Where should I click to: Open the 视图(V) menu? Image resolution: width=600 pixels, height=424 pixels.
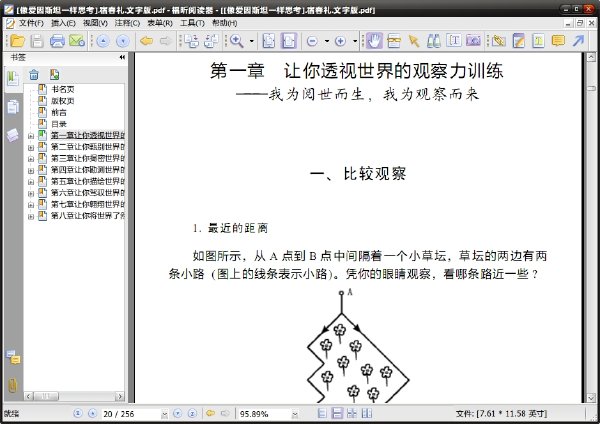click(x=96, y=23)
